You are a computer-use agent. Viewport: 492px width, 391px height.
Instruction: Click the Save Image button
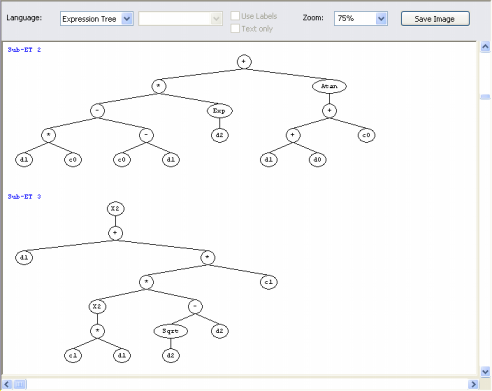(x=435, y=19)
